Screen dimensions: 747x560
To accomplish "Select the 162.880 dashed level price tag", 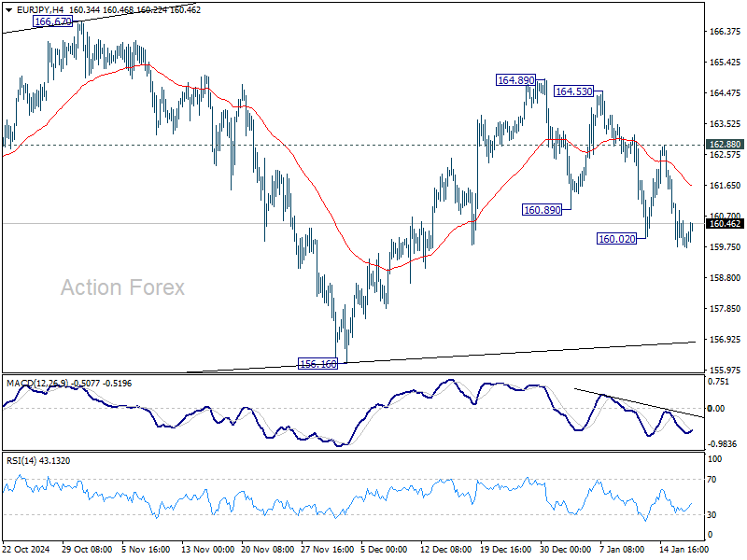I will click(725, 145).
